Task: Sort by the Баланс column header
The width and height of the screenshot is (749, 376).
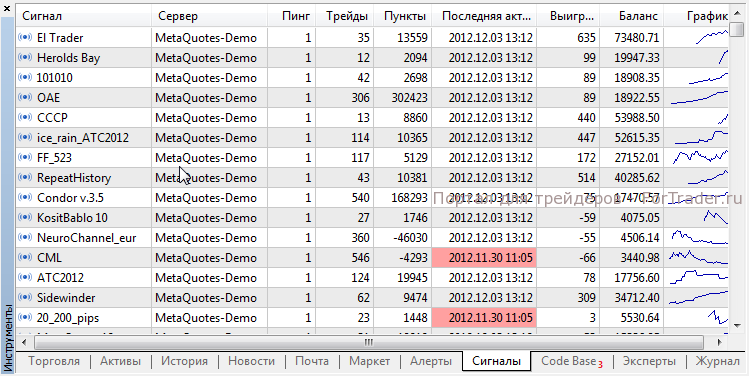Action: tap(631, 16)
